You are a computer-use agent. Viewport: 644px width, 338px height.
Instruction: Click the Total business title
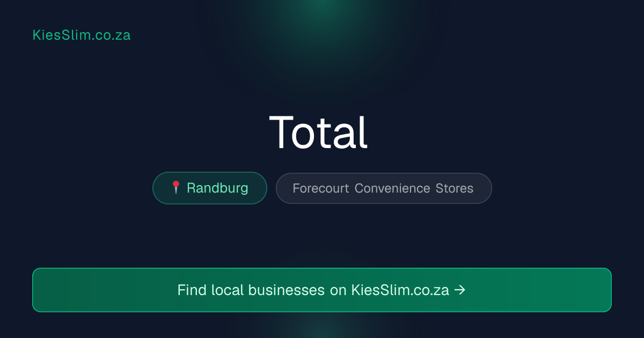tap(318, 132)
